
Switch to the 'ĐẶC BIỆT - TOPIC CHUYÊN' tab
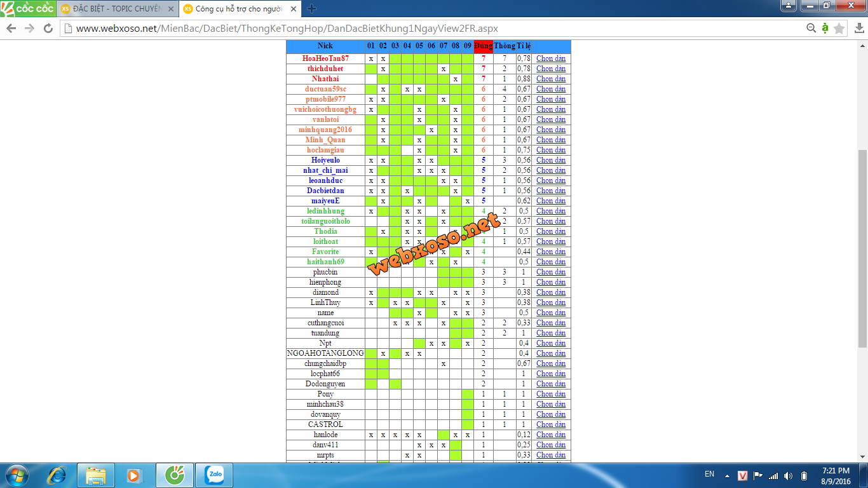[117, 9]
